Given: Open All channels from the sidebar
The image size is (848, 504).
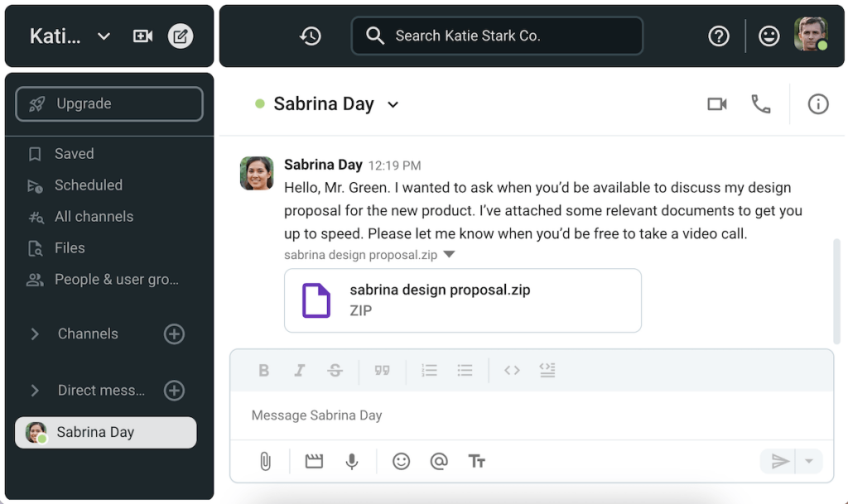Looking at the screenshot, I should click(94, 216).
